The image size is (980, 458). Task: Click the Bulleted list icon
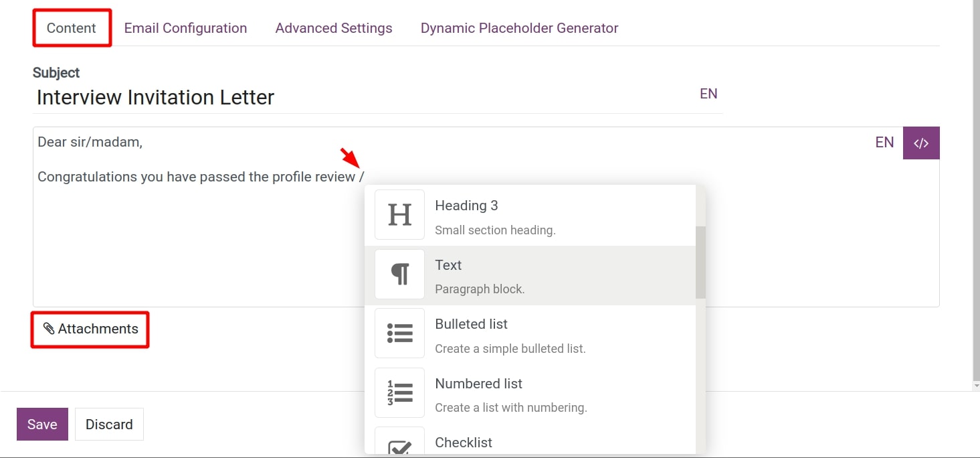tap(399, 333)
